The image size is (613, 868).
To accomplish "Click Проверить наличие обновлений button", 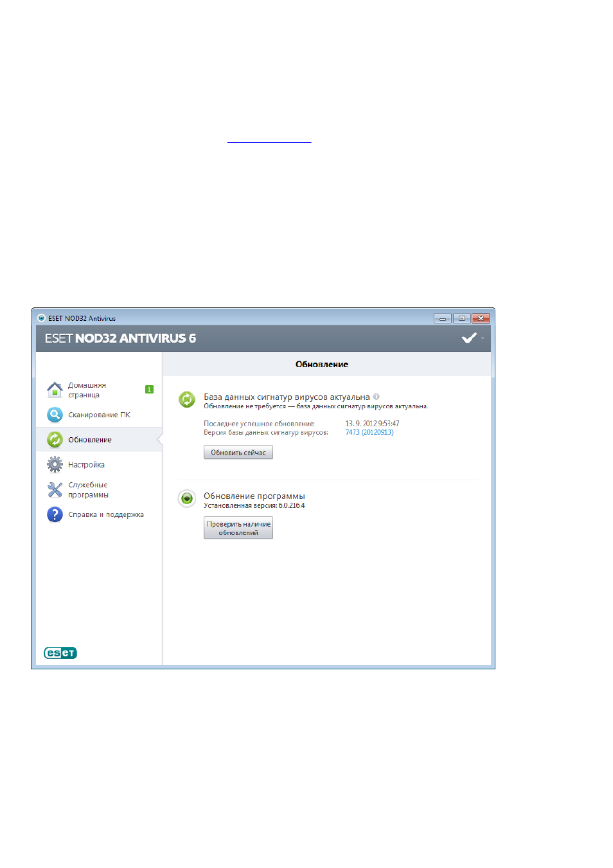I will [x=238, y=528].
